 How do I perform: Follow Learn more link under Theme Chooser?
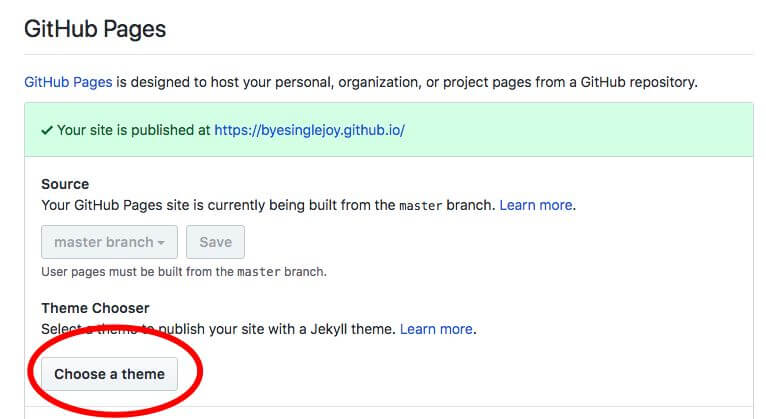(x=436, y=328)
